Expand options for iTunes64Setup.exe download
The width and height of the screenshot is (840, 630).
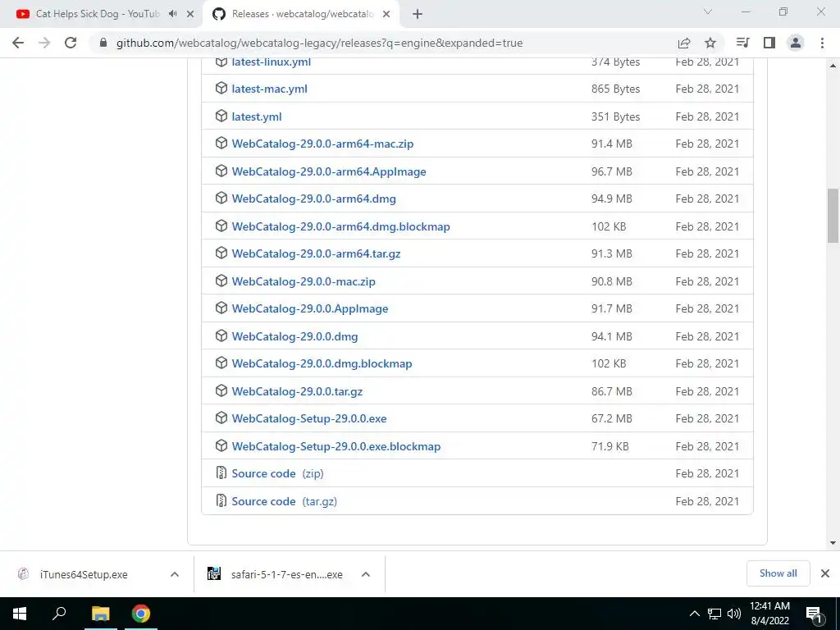pos(175,574)
